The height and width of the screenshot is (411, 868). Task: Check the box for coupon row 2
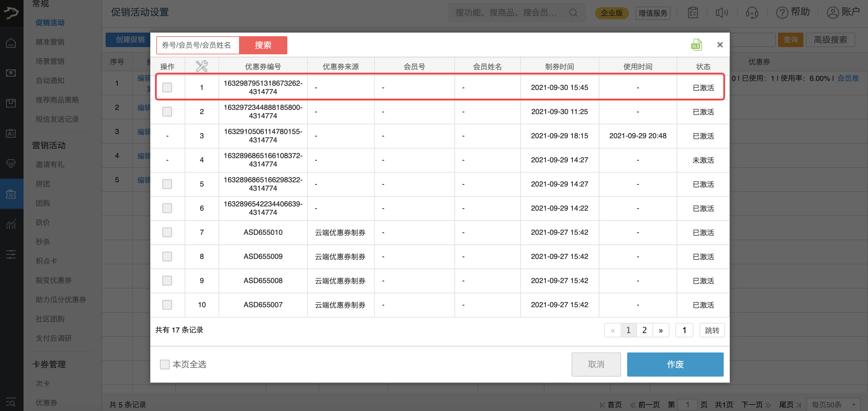(x=167, y=112)
